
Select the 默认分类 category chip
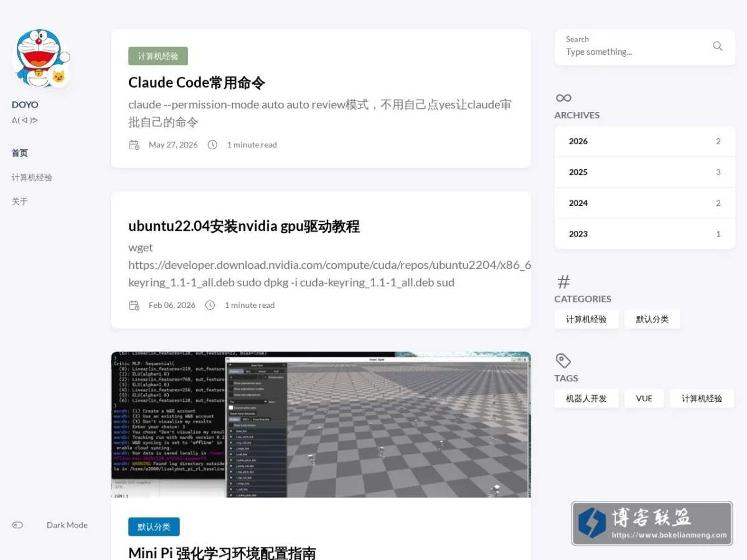click(x=652, y=319)
